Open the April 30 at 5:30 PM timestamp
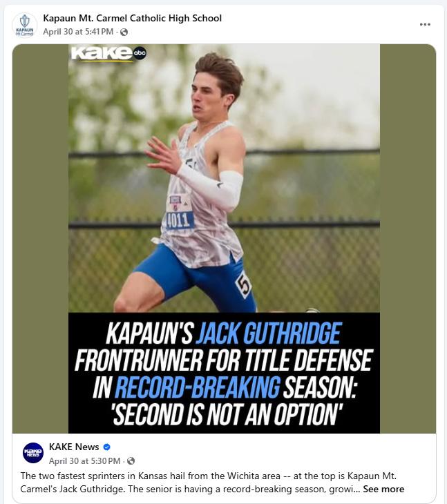447x504 pixels. click(x=84, y=461)
